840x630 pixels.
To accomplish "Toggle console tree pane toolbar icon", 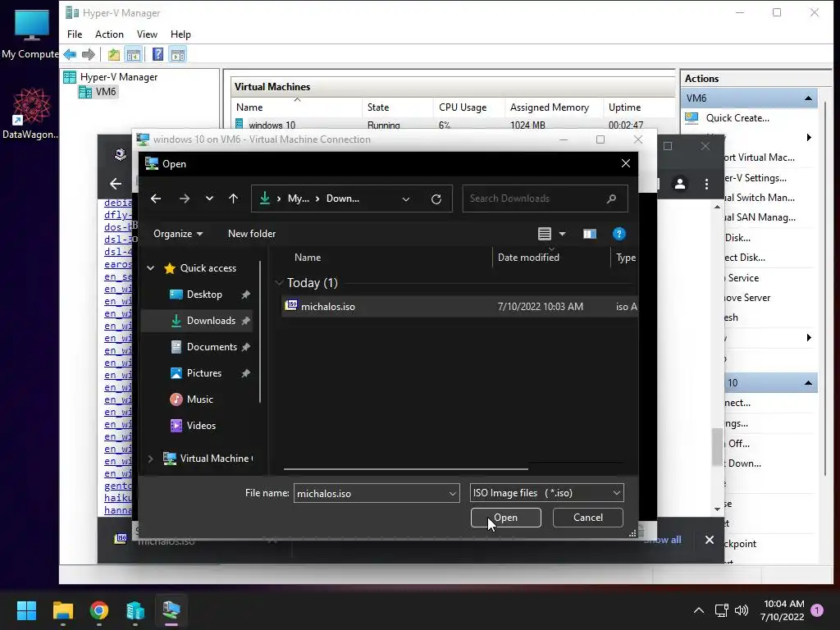I will [134, 54].
